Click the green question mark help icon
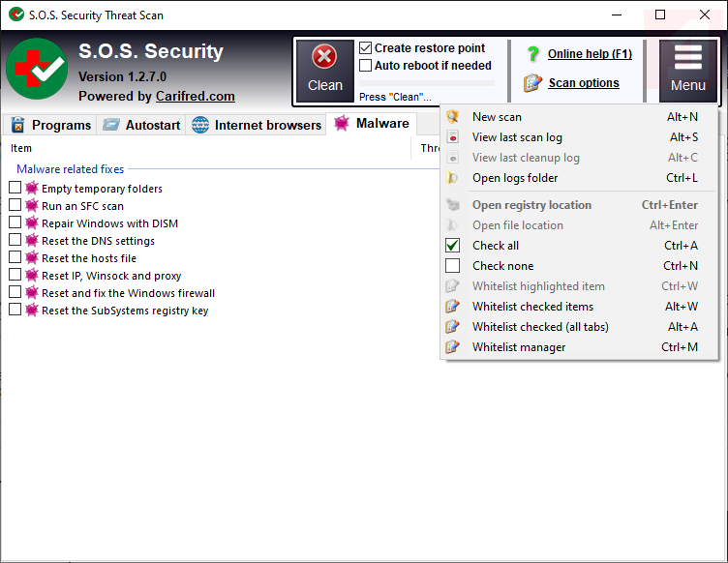The height and width of the screenshot is (563, 728). click(x=533, y=54)
